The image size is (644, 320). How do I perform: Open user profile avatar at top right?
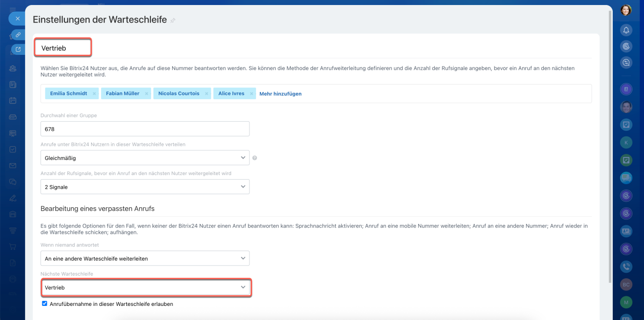[626, 10]
